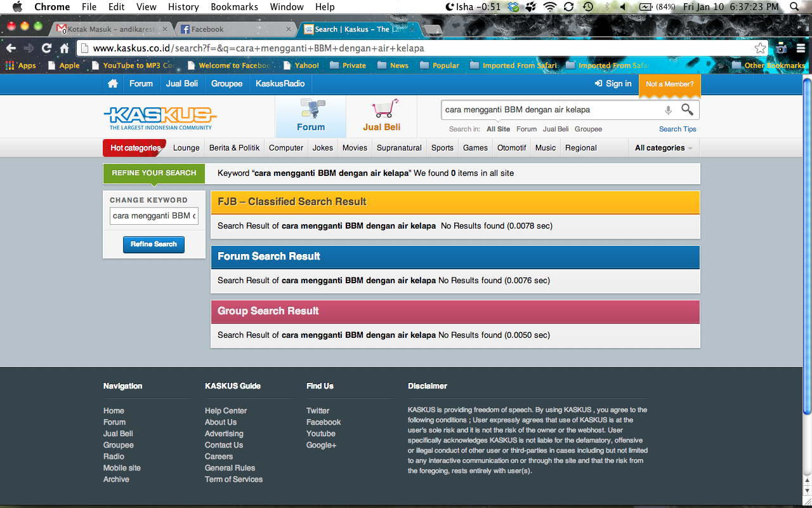812x508 pixels.
Task: Click the FJB – Classified Search Result header
Action: (455, 202)
